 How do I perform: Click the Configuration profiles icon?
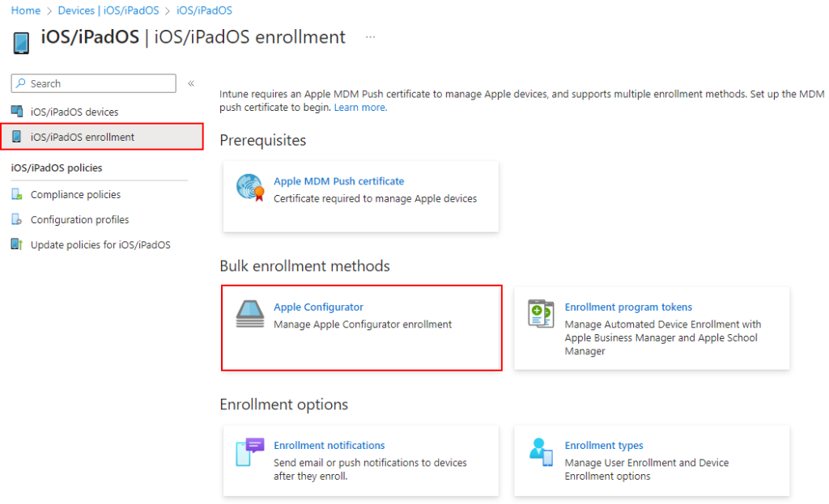click(x=17, y=219)
